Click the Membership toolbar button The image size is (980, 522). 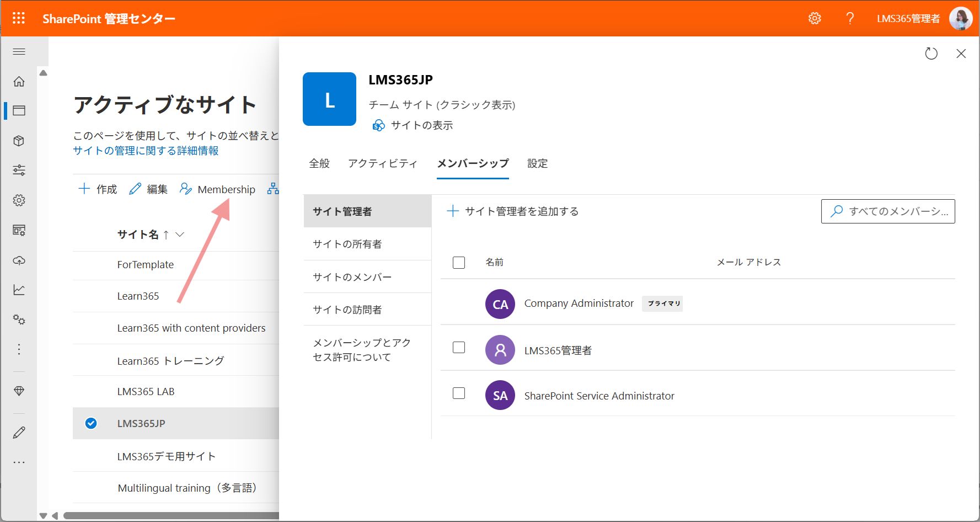click(x=217, y=189)
